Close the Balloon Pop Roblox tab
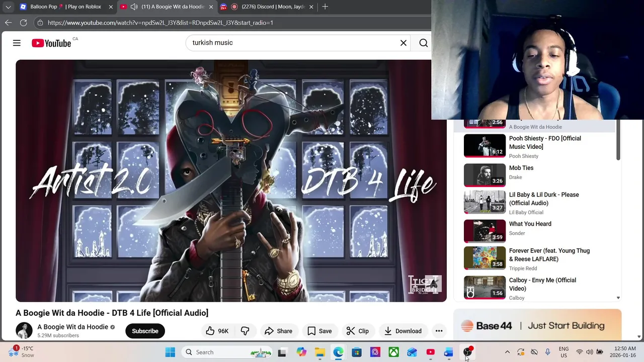The image size is (644, 362). click(111, 7)
